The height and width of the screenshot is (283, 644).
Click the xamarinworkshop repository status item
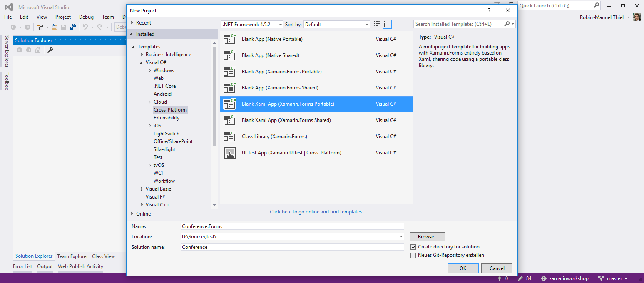pyautogui.click(x=564, y=278)
